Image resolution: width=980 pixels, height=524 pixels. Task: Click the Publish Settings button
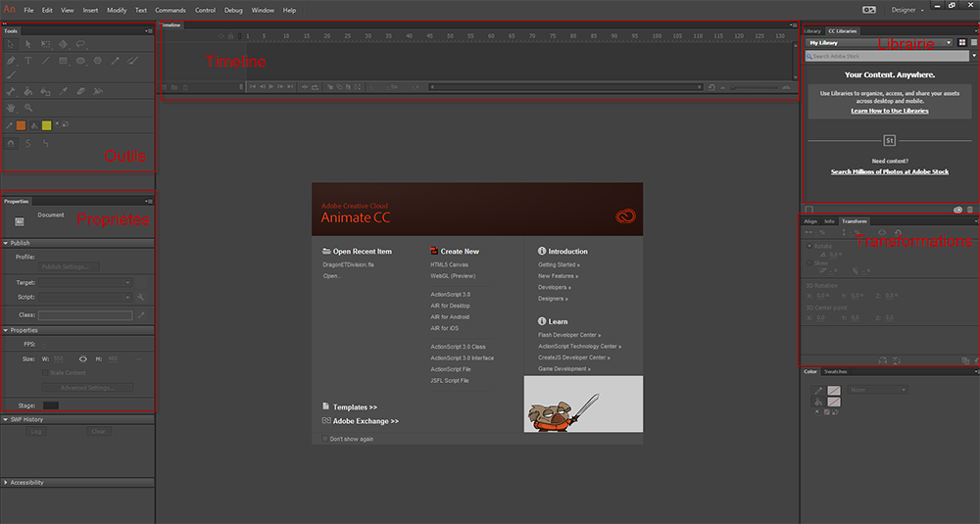point(69,266)
